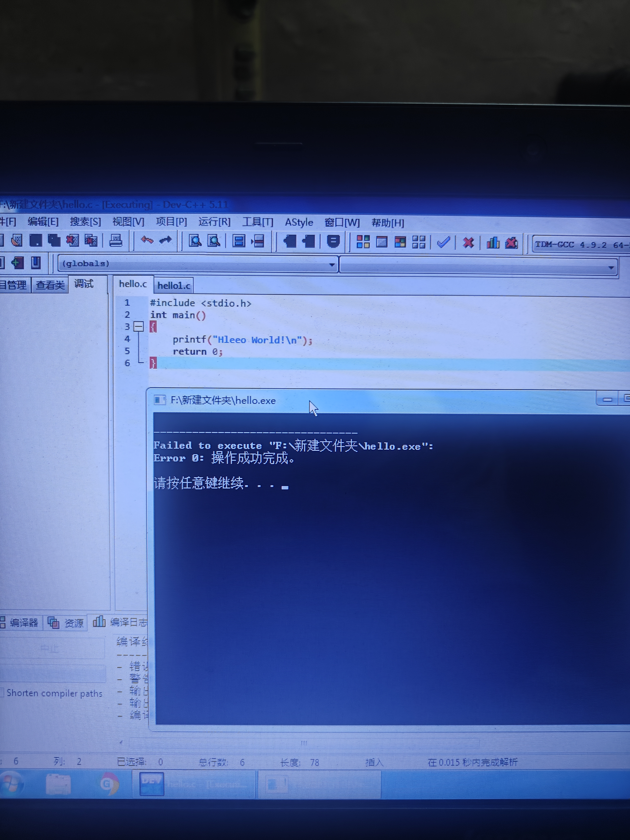
Task: Expand the empty function dropdown arrow
Action: click(x=611, y=268)
